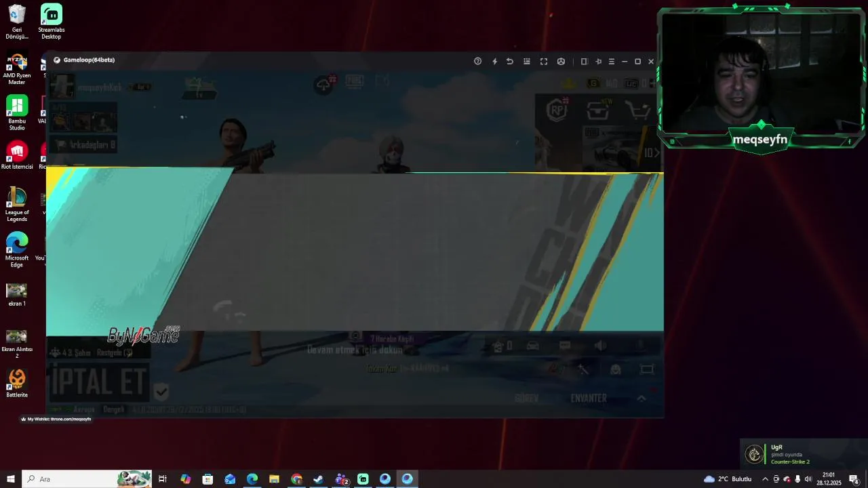Open Task View on the taskbar
The image size is (868, 488).
click(x=163, y=479)
